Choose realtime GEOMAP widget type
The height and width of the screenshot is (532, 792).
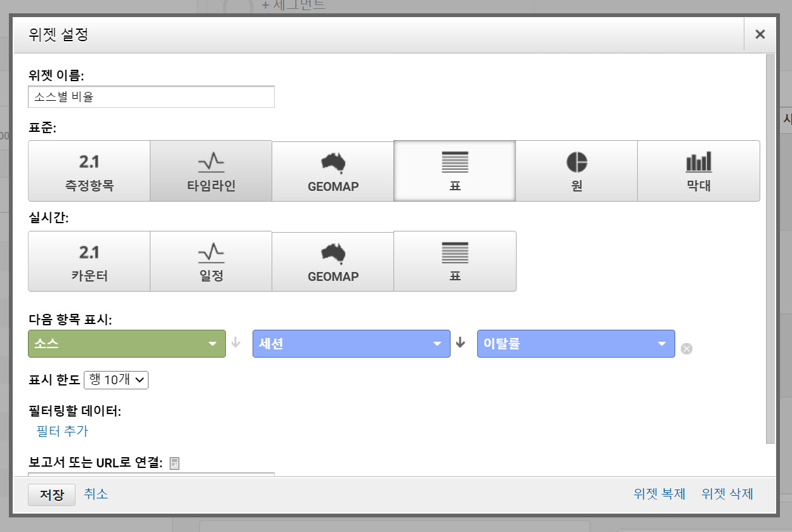[333, 261]
